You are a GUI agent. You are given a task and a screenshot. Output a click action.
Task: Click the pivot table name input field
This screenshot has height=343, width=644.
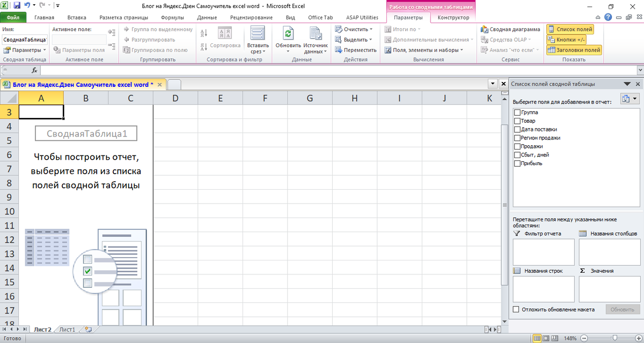25,40
